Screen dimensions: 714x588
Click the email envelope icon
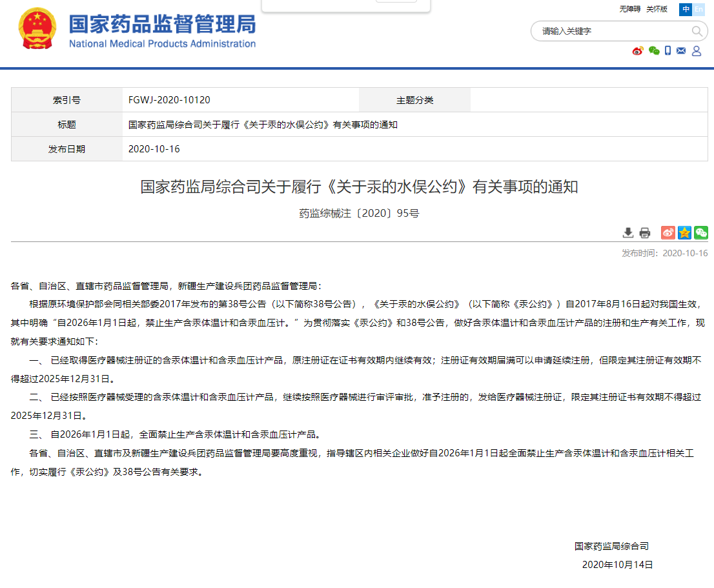pyautogui.click(x=681, y=51)
